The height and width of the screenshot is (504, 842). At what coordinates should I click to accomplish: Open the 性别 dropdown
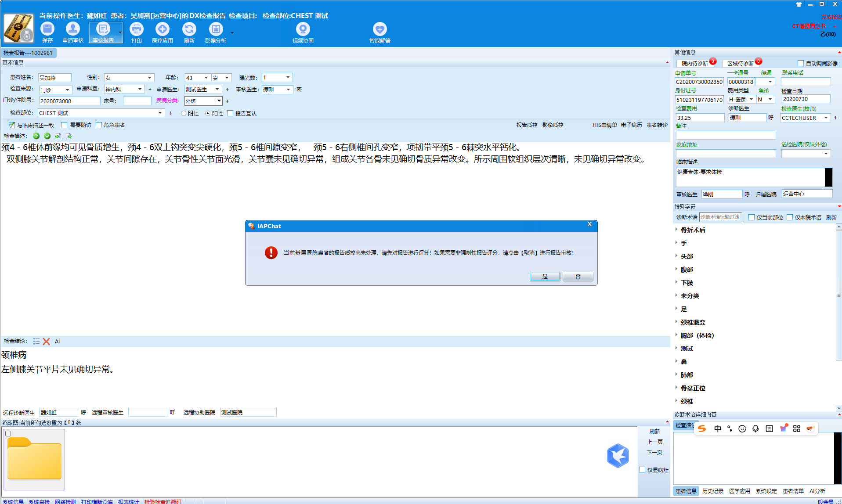tap(149, 78)
